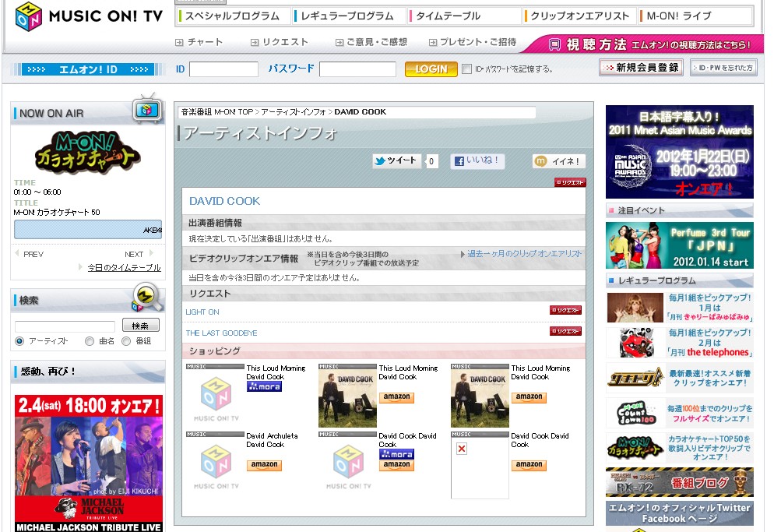Open the レギュラープログラム menu
The image size is (781, 532).
click(x=347, y=16)
